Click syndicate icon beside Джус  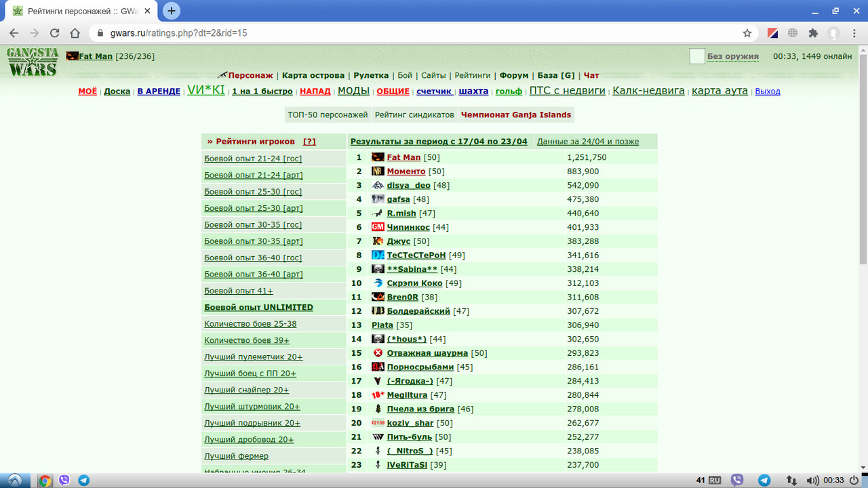click(x=378, y=241)
